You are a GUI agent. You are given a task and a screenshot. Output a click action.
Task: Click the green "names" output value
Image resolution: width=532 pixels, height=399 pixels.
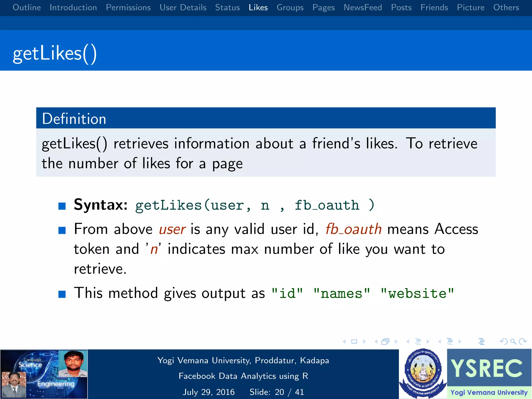[342, 293]
